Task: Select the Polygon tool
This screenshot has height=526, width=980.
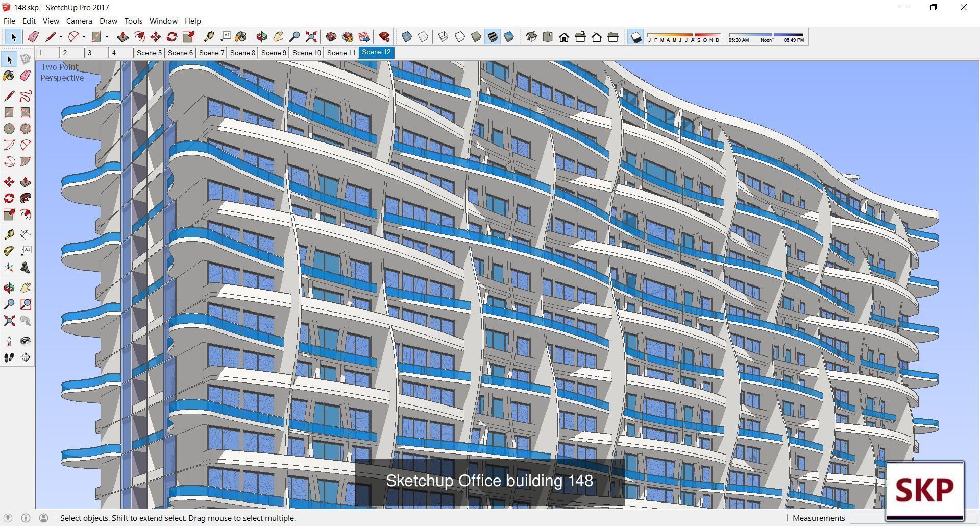Action: coord(26,129)
